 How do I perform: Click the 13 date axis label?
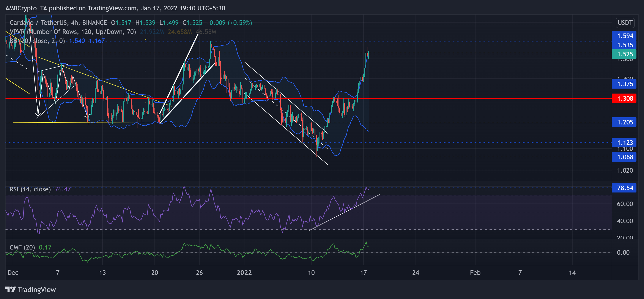[x=102, y=272]
